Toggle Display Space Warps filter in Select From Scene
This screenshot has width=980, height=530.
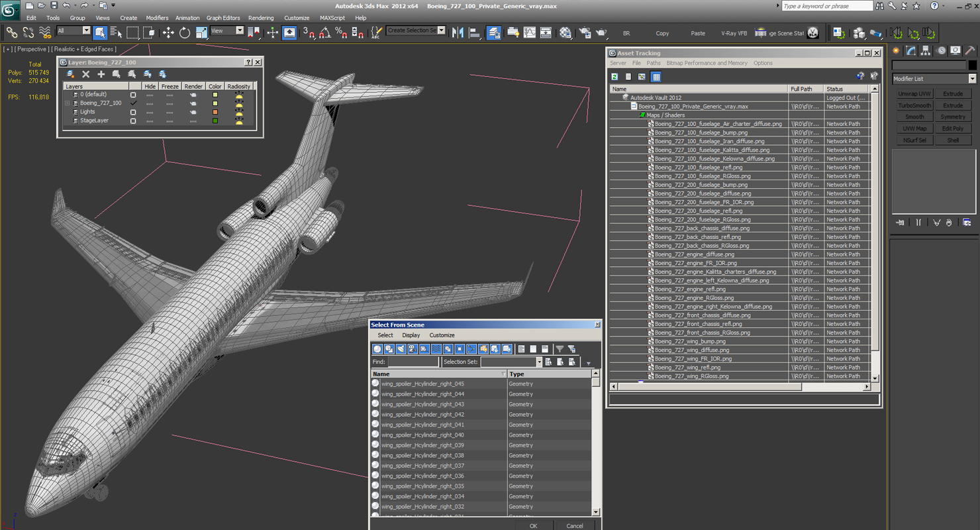click(x=436, y=349)
